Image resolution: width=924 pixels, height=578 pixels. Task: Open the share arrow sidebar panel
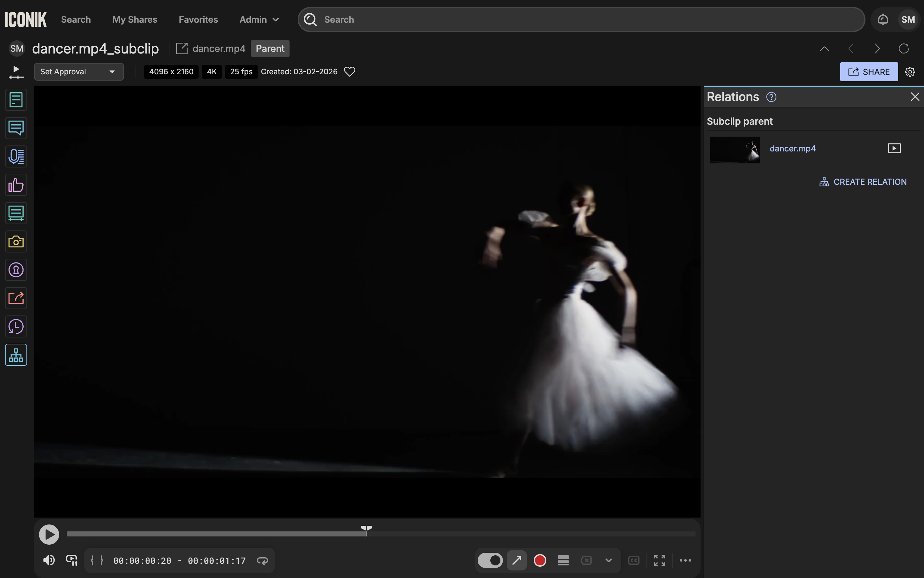point(16,298)
